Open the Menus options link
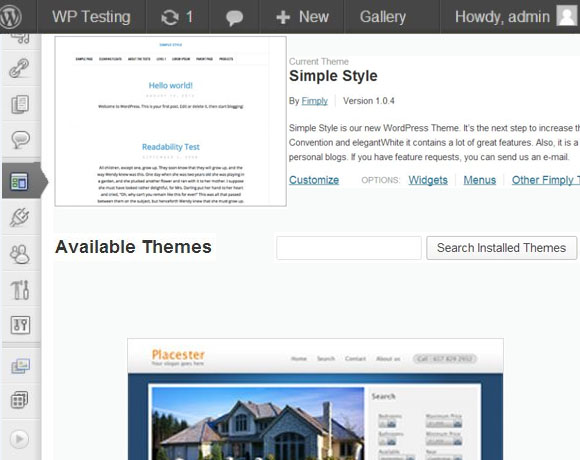The height and width of the screenshot is (460, 580). [480, 180]
